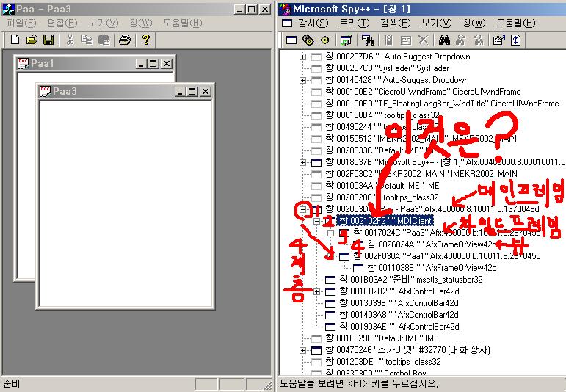Click Find Next icon in Spy++ toolbar
The image size is (566, 392).
tap(461, 40)
